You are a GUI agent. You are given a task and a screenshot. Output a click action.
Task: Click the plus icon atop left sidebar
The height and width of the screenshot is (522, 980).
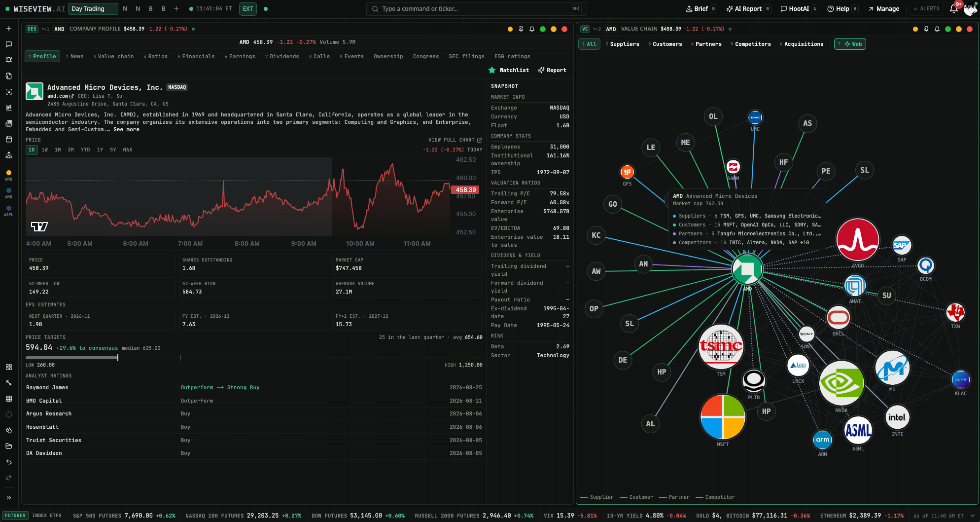coord(8,29)
